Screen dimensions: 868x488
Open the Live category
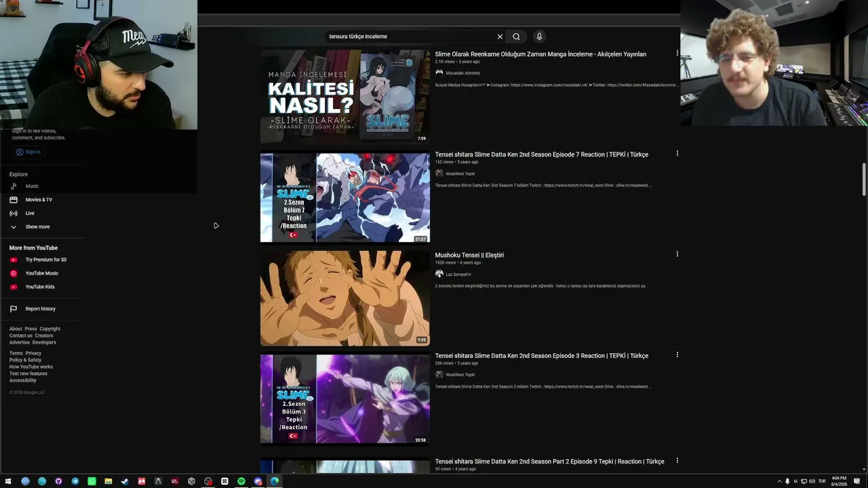[x=30, y=213]
